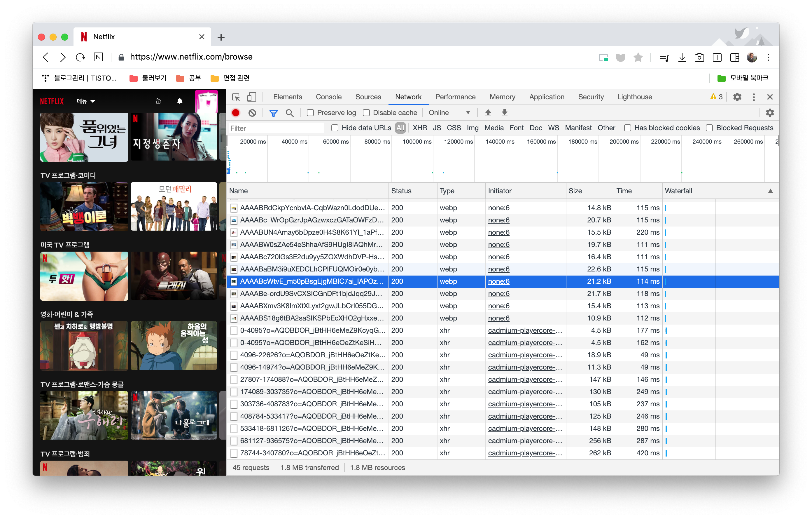Viewport: 812px width, 519px height.
Task: Open Netflix notifications bell
Action: (179, 101)
